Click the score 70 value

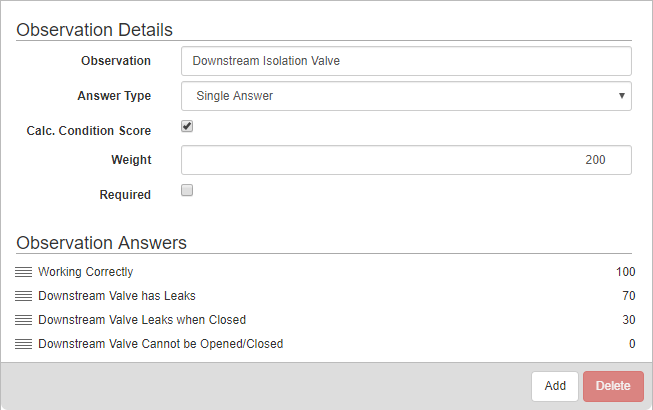coord(629,296)
